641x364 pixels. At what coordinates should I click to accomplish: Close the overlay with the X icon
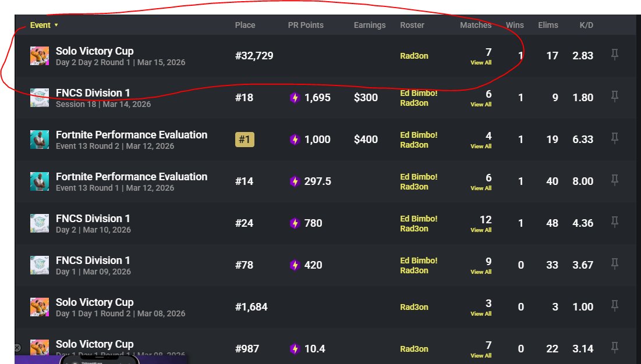pos(17,348)
